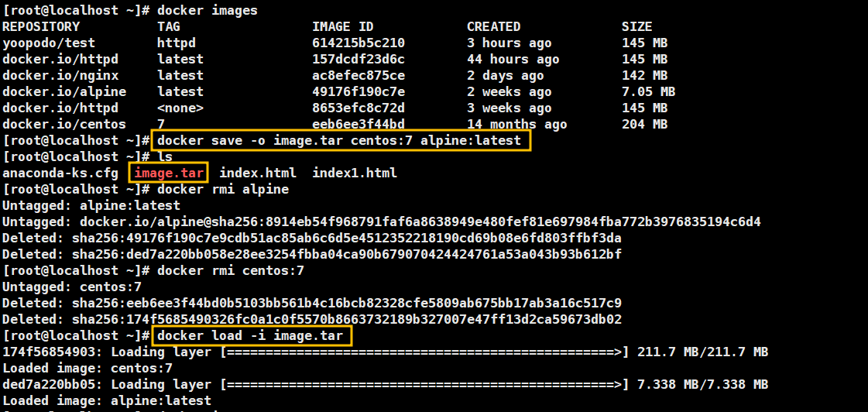Click the 'docker images' command text
868x412 pixels.
point(207,11)
